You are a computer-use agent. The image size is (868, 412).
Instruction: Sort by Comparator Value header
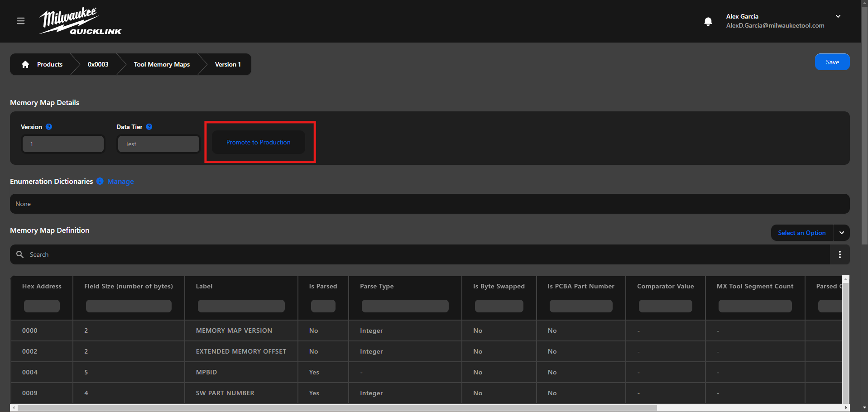[x=666, y=286]
